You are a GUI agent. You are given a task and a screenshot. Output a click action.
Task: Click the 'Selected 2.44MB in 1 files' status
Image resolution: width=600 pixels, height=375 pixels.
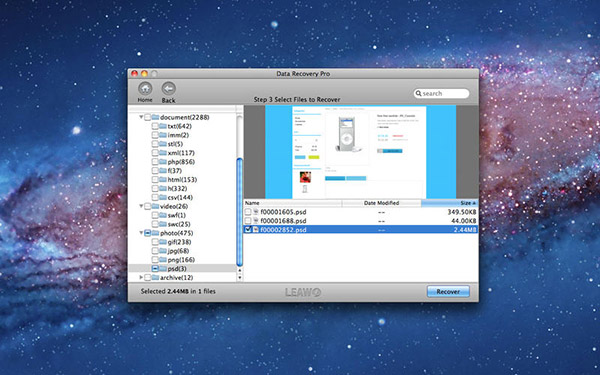click(x=178, y=291)
